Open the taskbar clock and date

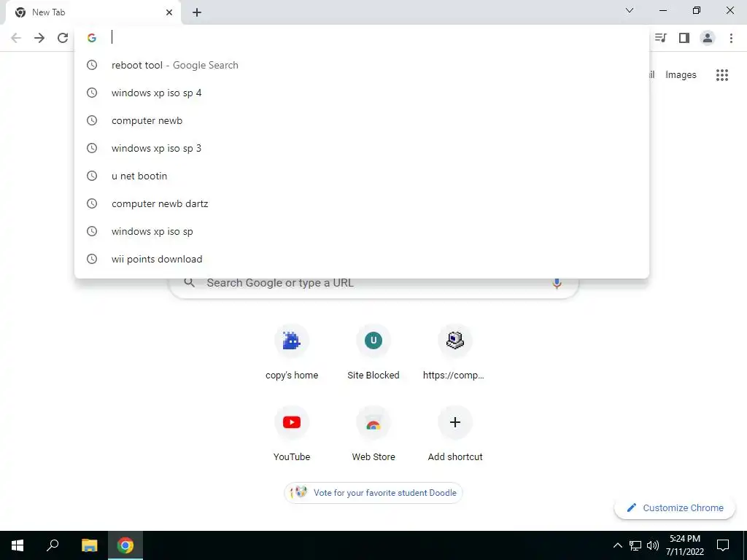click(x=684, y=545)
